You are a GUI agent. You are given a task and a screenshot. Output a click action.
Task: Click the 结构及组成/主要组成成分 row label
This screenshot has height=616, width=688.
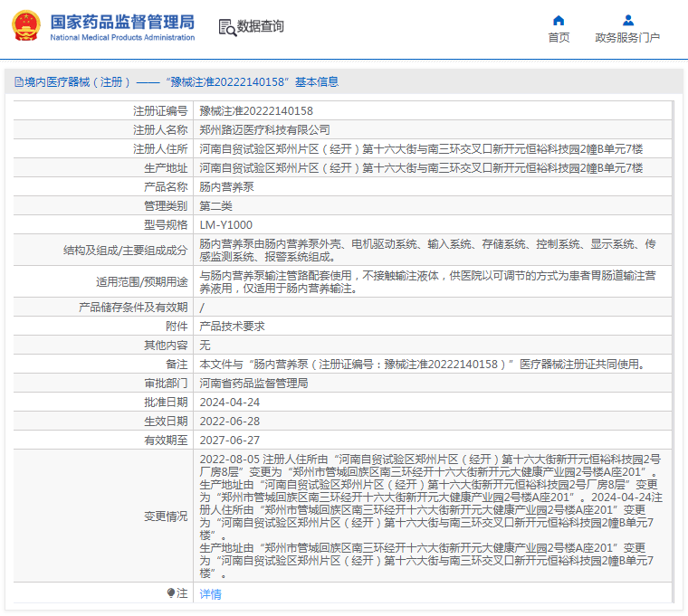(126, 251)
